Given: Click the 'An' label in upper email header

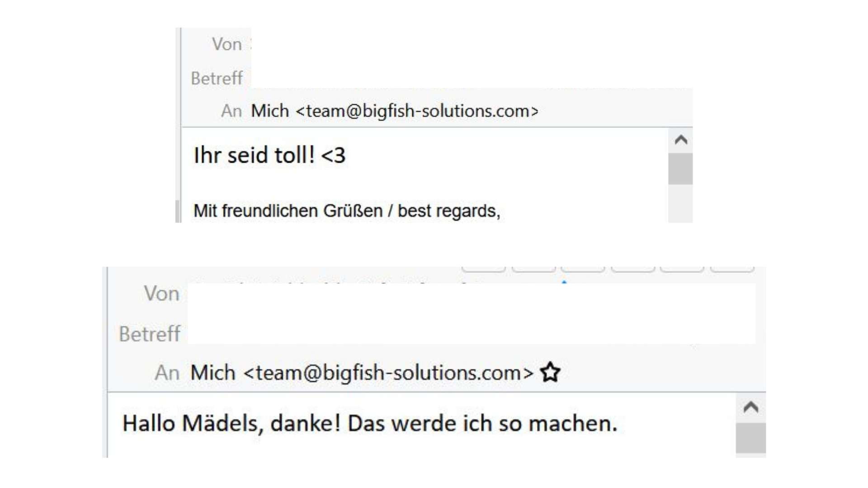Looking at the screenshot, I should (x=231, y=111).
